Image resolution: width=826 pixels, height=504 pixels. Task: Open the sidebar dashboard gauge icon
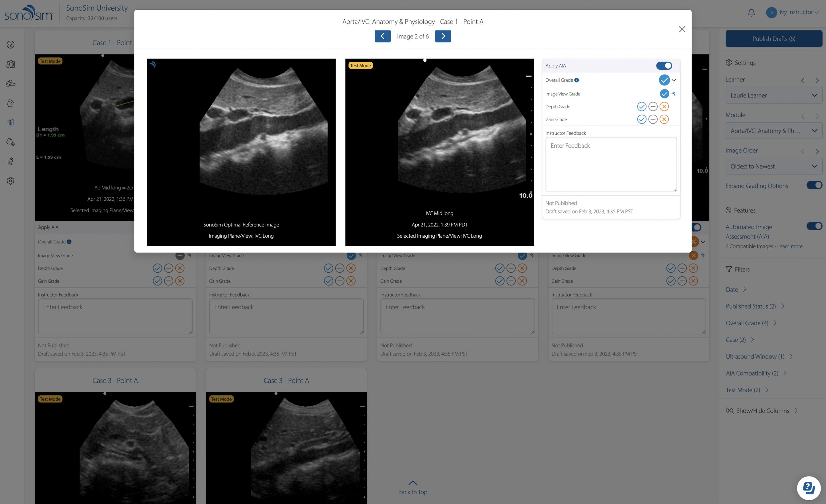click(x=11, y=44)
